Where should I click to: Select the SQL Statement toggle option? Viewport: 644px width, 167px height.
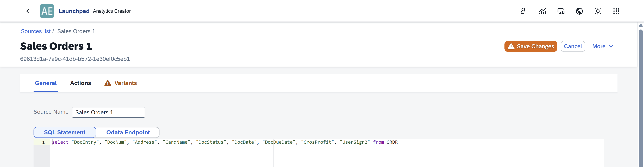pos(65,132)
